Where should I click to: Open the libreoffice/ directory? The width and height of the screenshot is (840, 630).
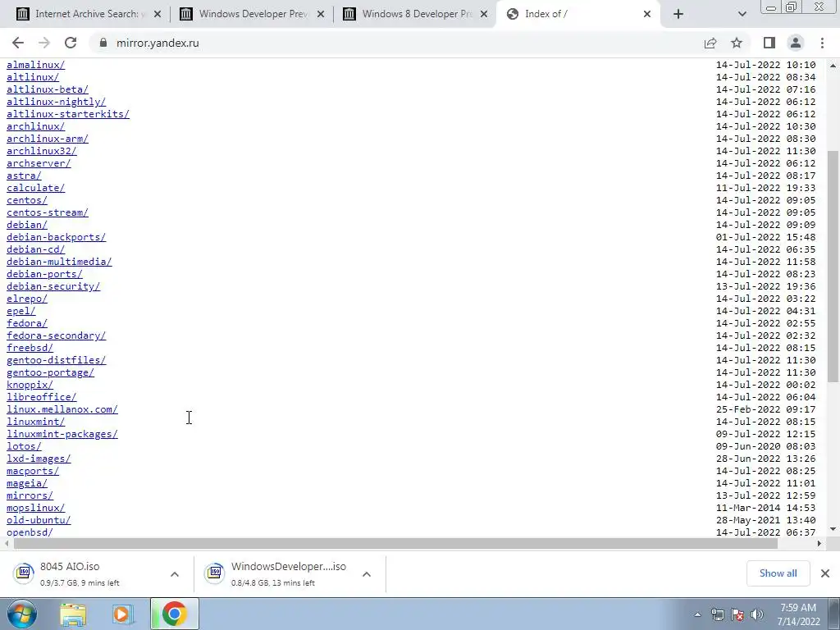tap(41, 398)
